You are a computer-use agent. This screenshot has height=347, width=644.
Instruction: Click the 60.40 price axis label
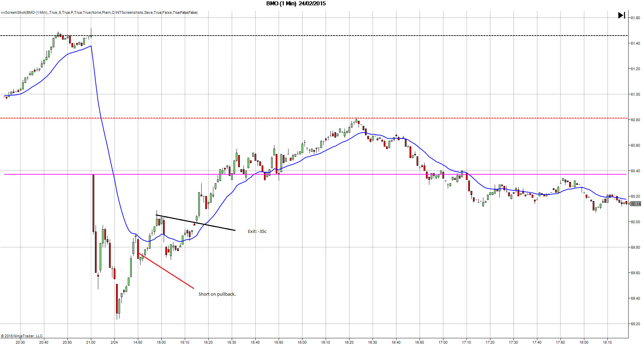(635, 171)
